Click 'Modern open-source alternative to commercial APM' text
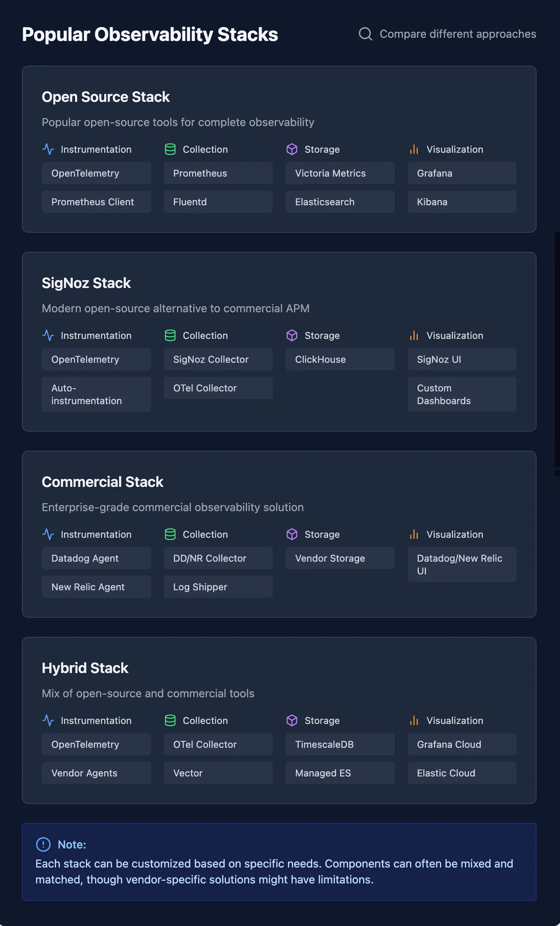The image size is (560, 926). 176,308
